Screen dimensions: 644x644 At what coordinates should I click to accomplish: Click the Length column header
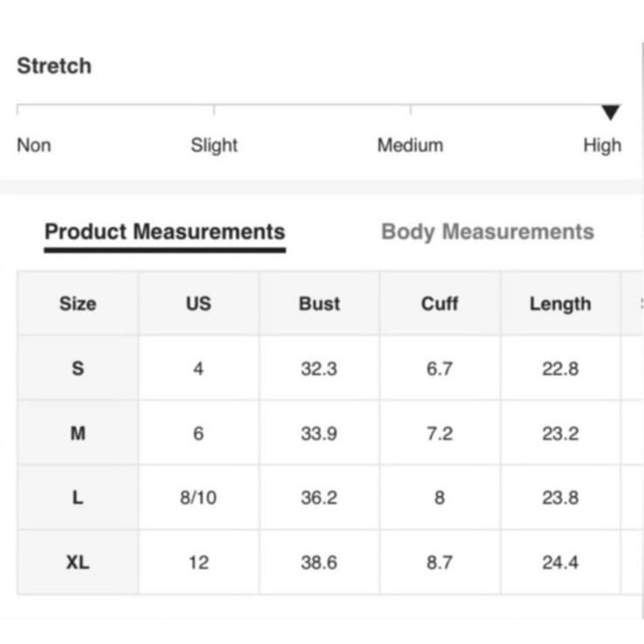560,303
